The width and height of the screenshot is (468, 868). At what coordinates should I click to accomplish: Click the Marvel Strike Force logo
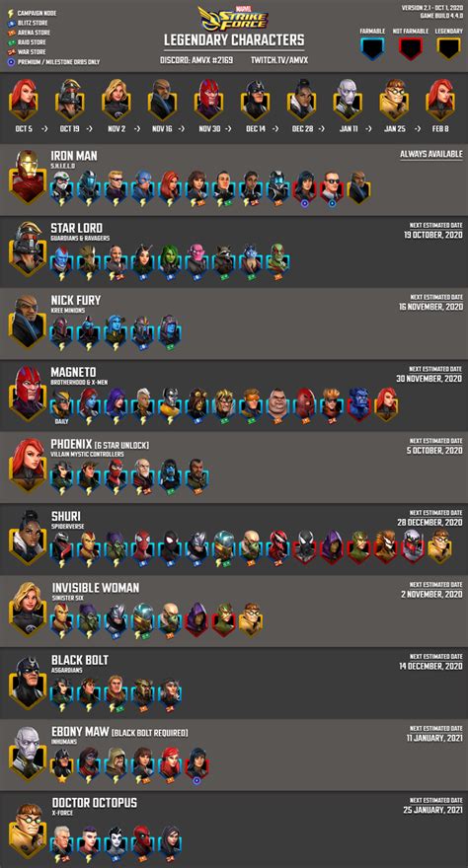pos(233,18)
